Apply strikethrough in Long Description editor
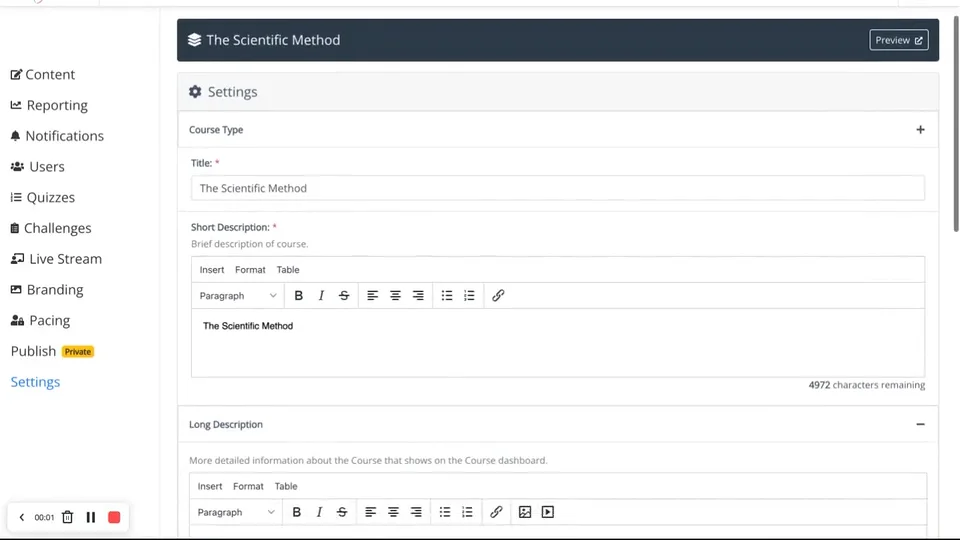Screen dimensions: 960x540 (x=342, y=512)
